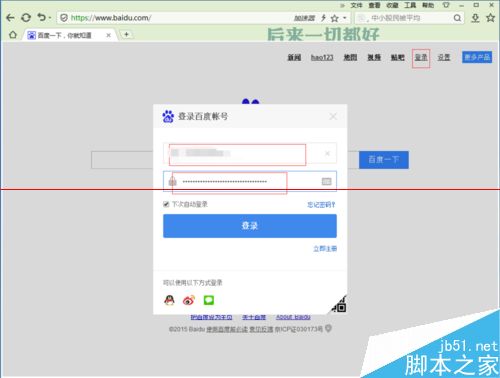Open the virtual keyboard icon in the password field
The width and height of the screenshot is (500, 378).
tap(326, 181)
